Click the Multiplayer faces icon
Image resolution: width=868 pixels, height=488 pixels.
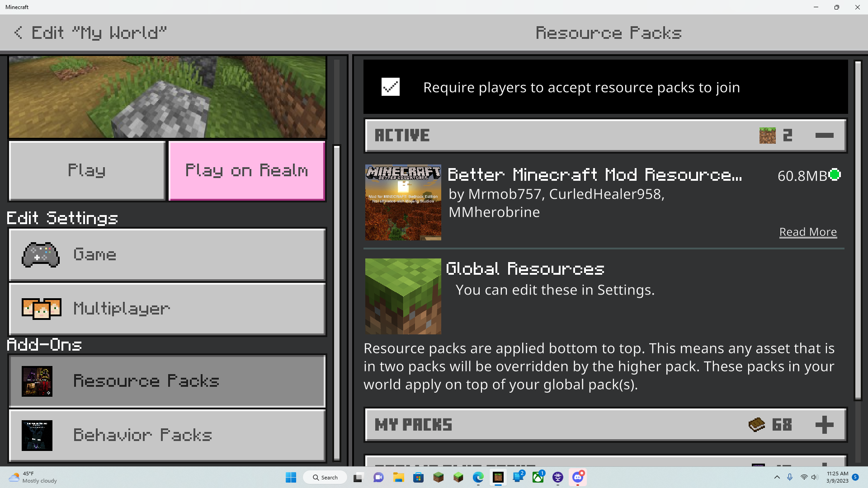(41, 309)
